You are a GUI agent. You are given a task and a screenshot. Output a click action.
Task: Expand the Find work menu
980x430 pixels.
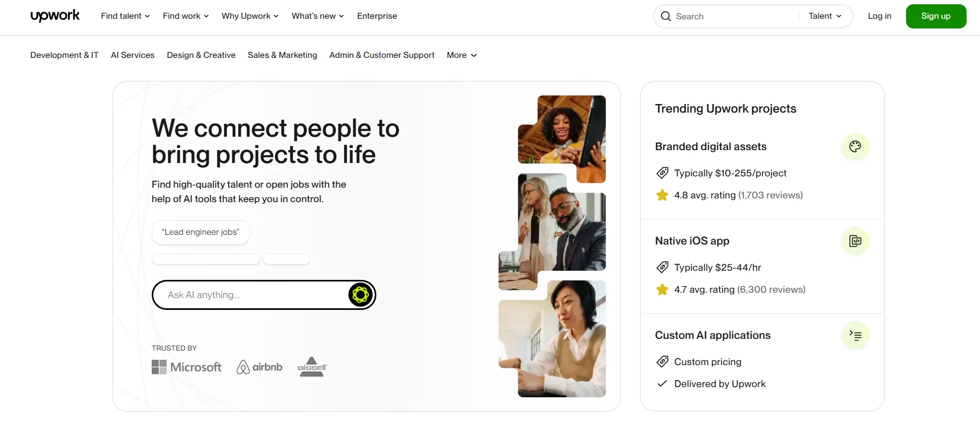[186, 16]
